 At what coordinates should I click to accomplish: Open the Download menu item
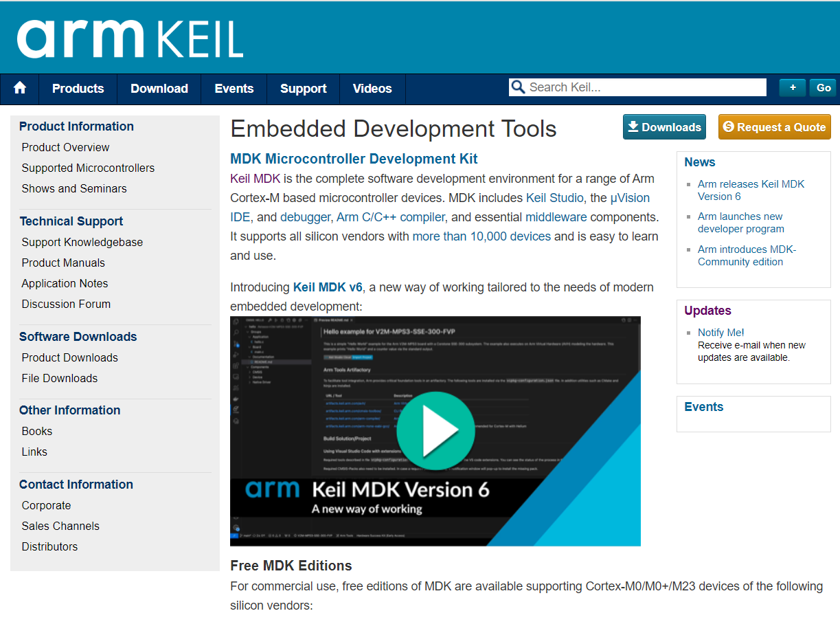pyautogui.click(x=159, y=89)
